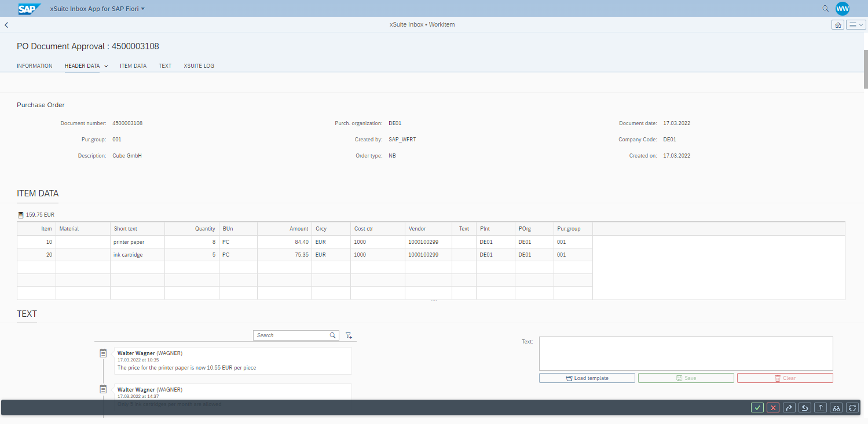The height and width of the screenshot is (424, 868).
Task: Click the Text input field for a new note
Action: (x=685, y=353)
